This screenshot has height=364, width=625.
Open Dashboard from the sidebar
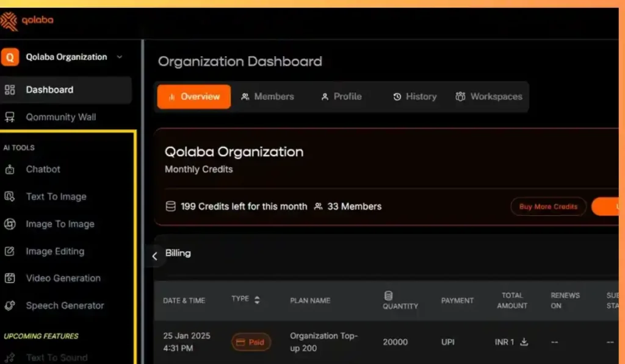pos(66,90)
